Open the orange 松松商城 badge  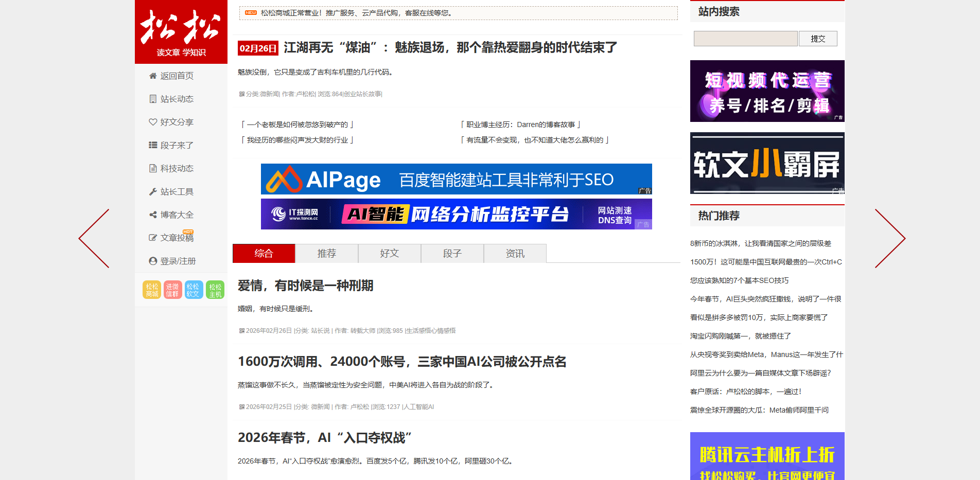[152, 290]
